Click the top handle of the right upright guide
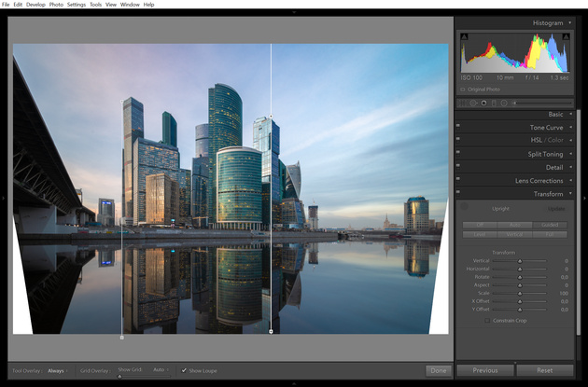 [x=271, y=117]
